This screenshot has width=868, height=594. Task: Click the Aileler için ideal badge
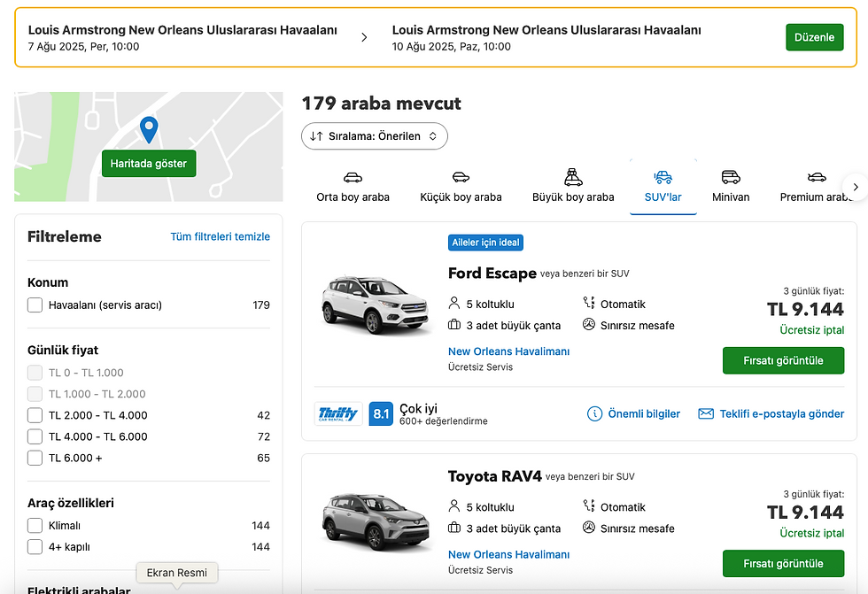[x=485, y=243]
